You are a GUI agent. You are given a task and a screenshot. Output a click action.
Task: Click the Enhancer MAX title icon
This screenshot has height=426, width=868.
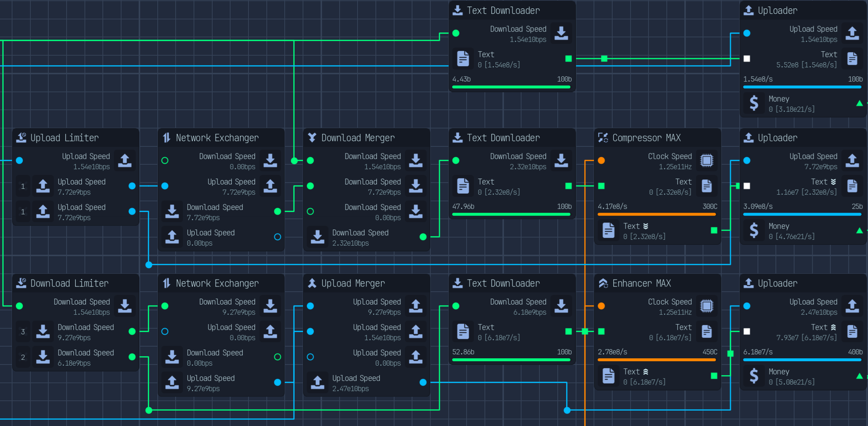(603, 283)
